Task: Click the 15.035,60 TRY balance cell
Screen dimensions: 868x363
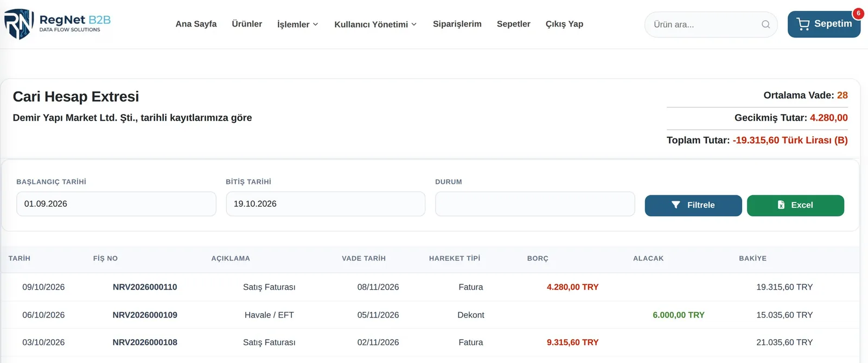Action: coord(784,315)
